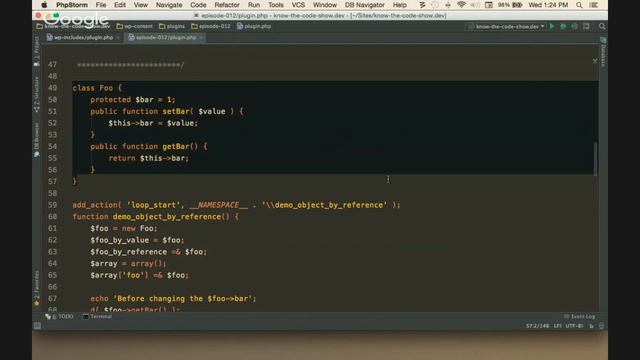The width and height of the screenshot is (640, 360).
Task: Click 'loop_start' string on line 59
Action: [x=153, y=205]
